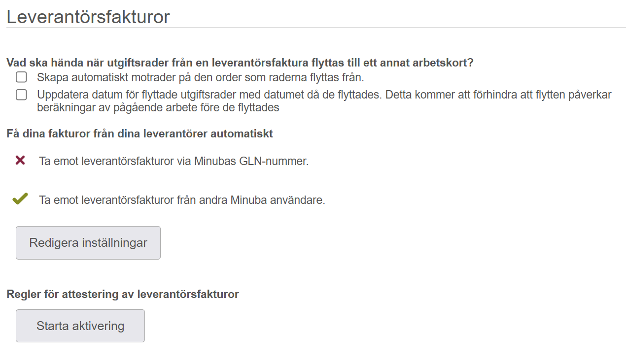Click the 'Skapa automatiskt motrader' label text
This screenshot has width=626, height=364.
tap(201, 77)
